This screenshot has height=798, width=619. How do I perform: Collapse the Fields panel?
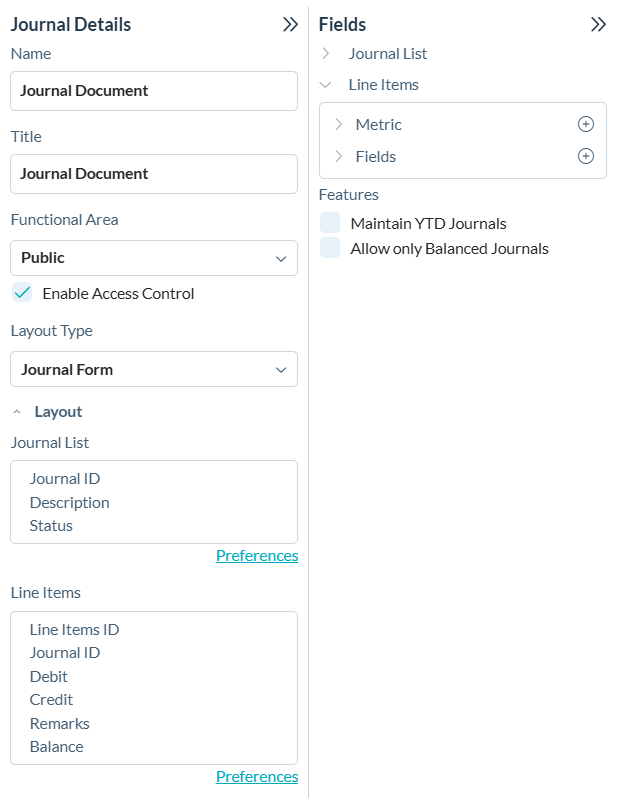598,25
